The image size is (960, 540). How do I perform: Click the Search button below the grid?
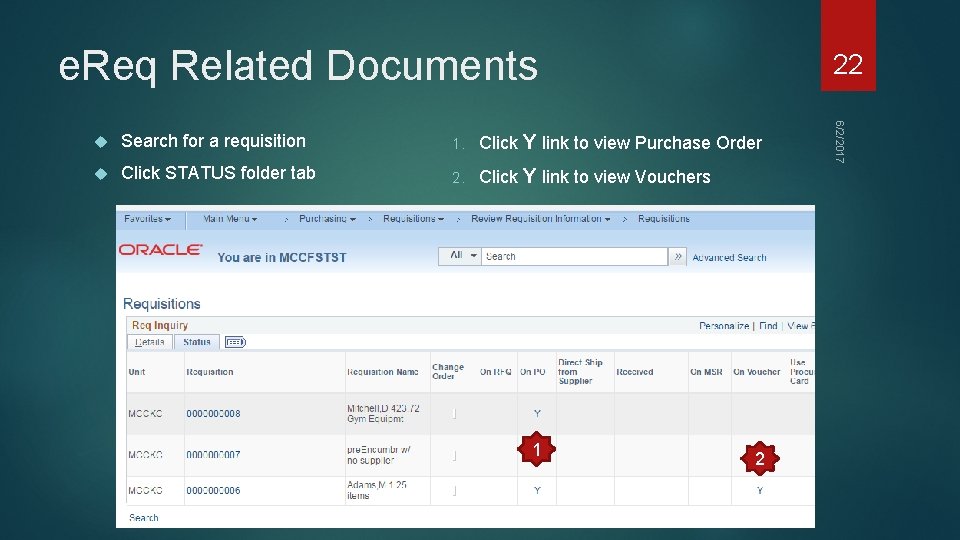tap(144, 517)
